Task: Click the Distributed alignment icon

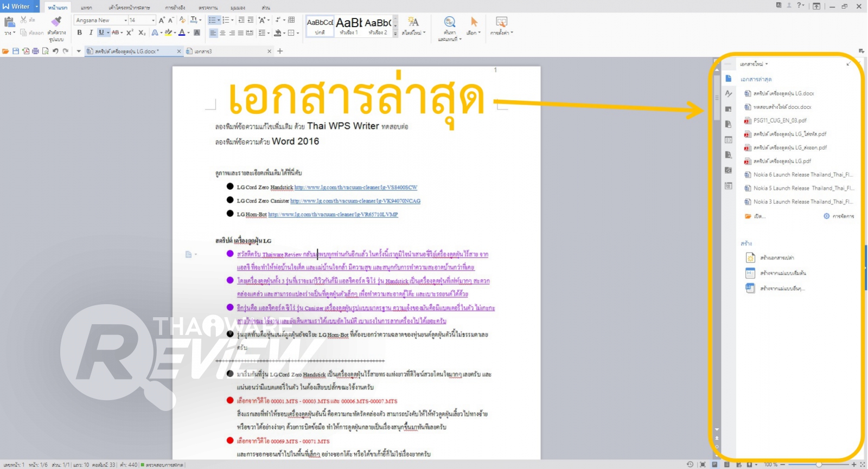Action: click(250, 33)
